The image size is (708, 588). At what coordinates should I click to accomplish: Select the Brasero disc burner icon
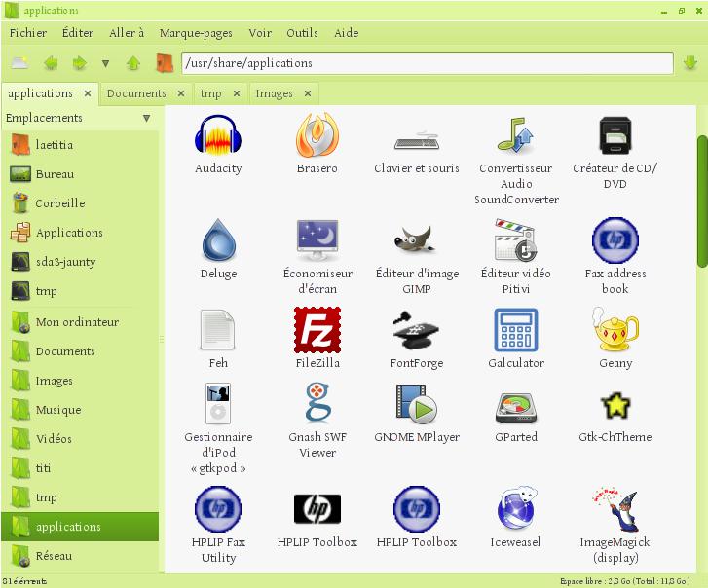tap(317, 136)
